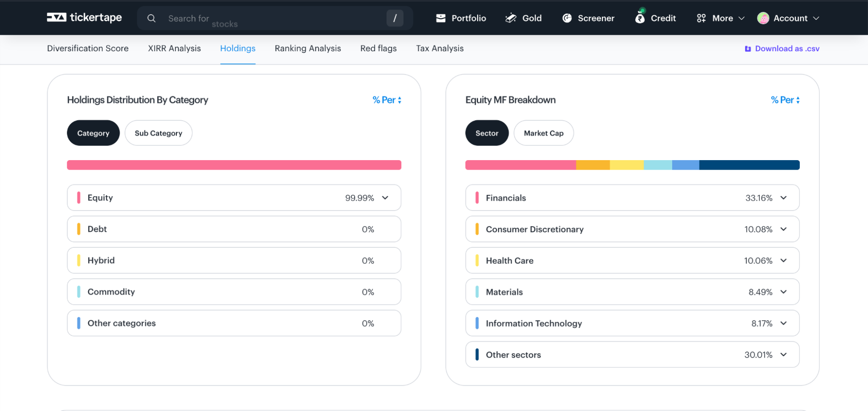Select the Sector view pill

(486, 133)
